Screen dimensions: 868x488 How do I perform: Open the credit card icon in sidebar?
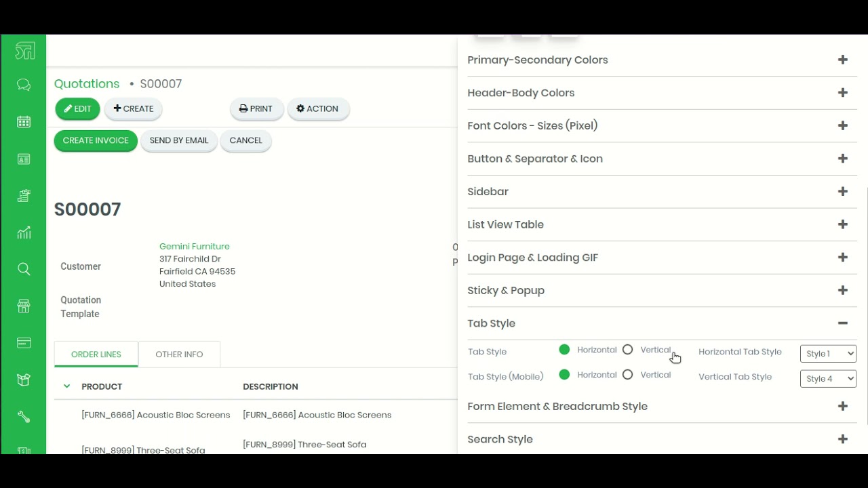24,343
